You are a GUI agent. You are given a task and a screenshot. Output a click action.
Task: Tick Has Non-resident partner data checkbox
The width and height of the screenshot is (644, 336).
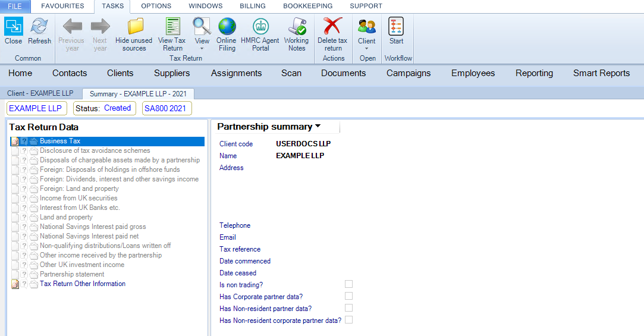coord(348,307)
